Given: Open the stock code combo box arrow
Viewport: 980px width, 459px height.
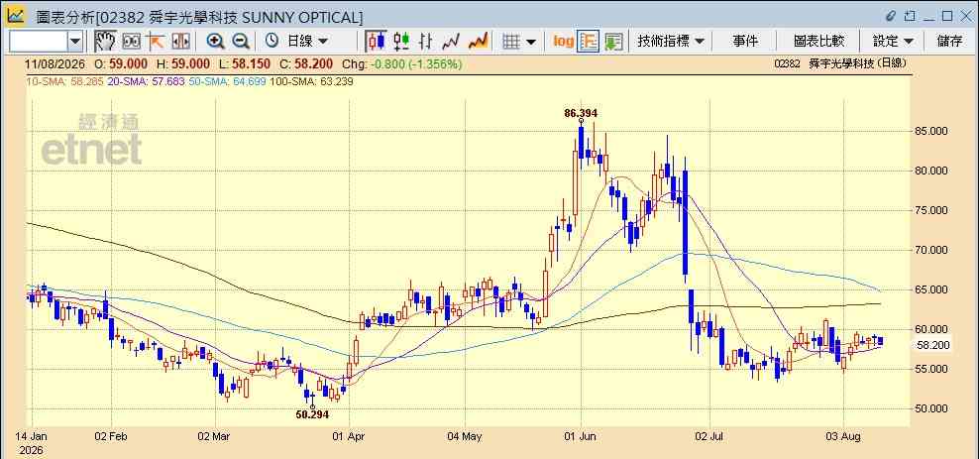Looking at the screenshot, I should click(x=75, y=42).
